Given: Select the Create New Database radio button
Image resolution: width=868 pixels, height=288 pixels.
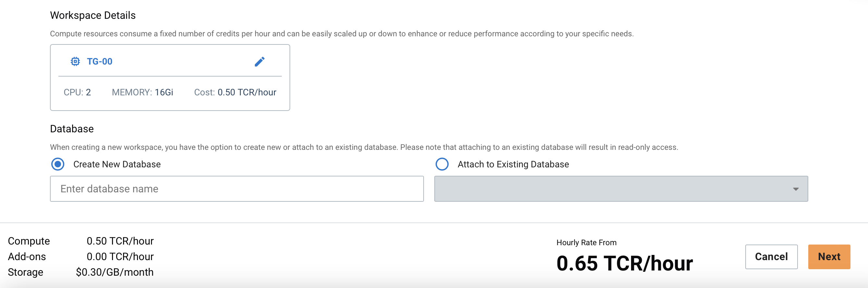Looking at the screenshot, I should coord(58,164).
